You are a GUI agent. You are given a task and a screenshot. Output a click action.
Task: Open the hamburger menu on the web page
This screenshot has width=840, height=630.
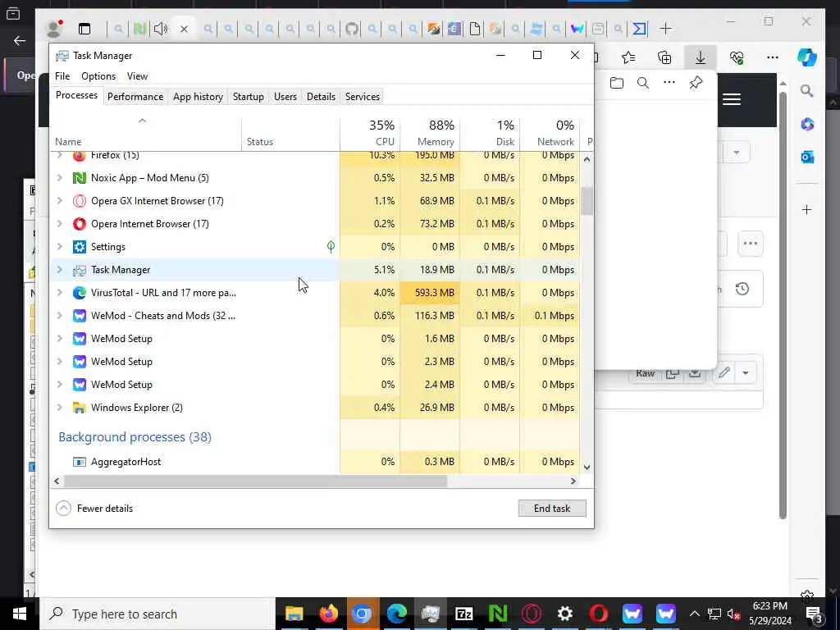(731, 99)
